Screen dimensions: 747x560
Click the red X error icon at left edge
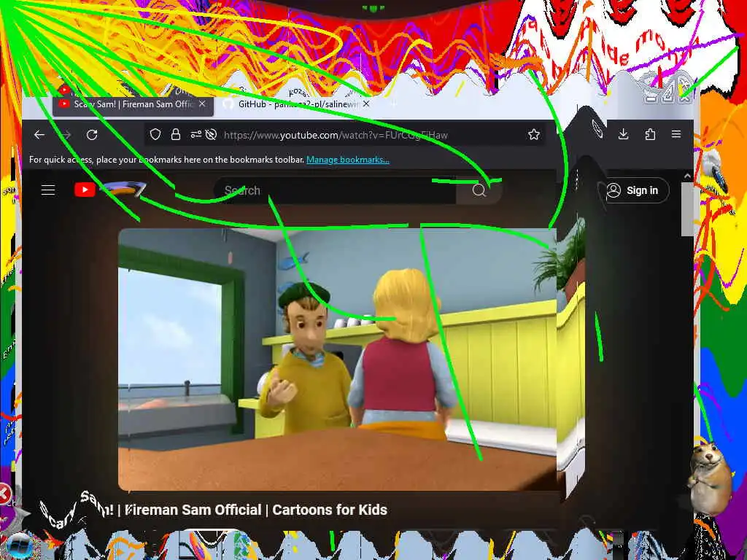[x=4, y=494]
